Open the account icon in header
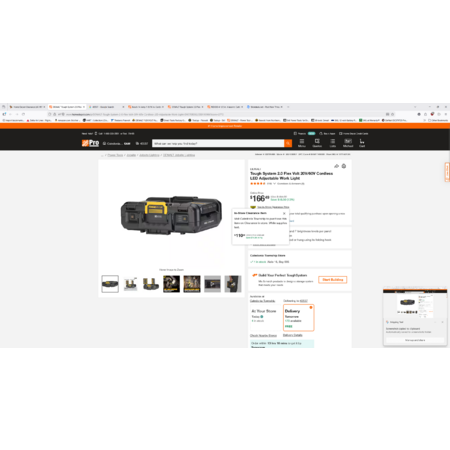 [x=348, y=143]
